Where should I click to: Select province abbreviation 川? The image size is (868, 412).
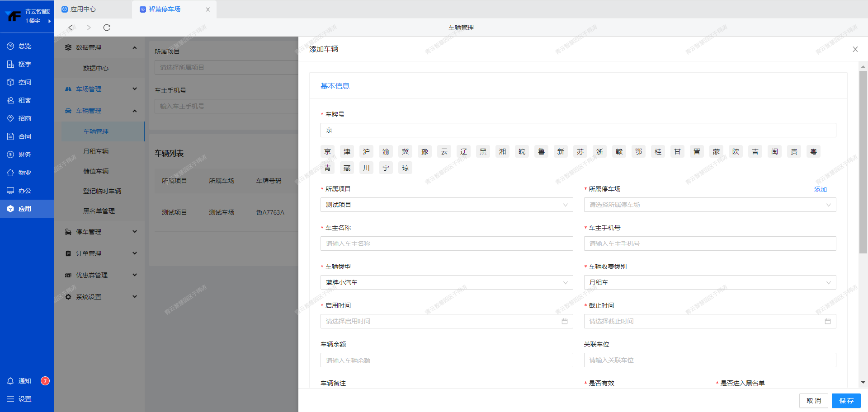[366, 168]
